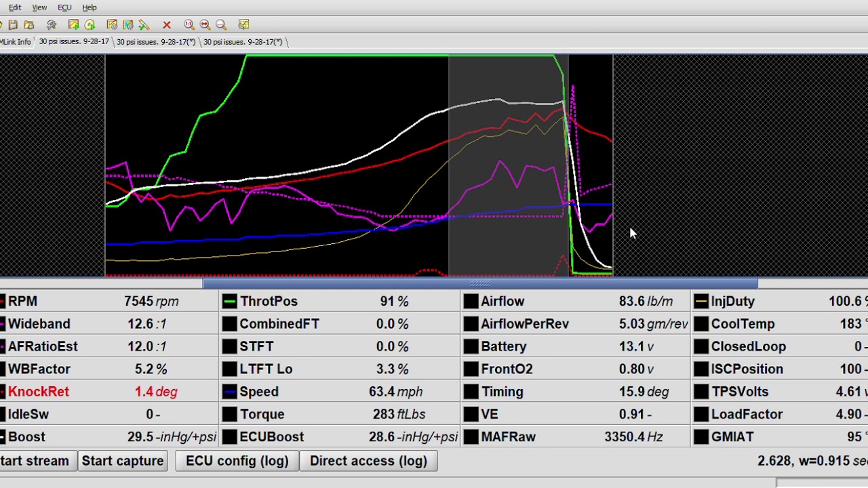Select the Wideband label
Viewport: 868px width, 488px height.
[39, 324]
